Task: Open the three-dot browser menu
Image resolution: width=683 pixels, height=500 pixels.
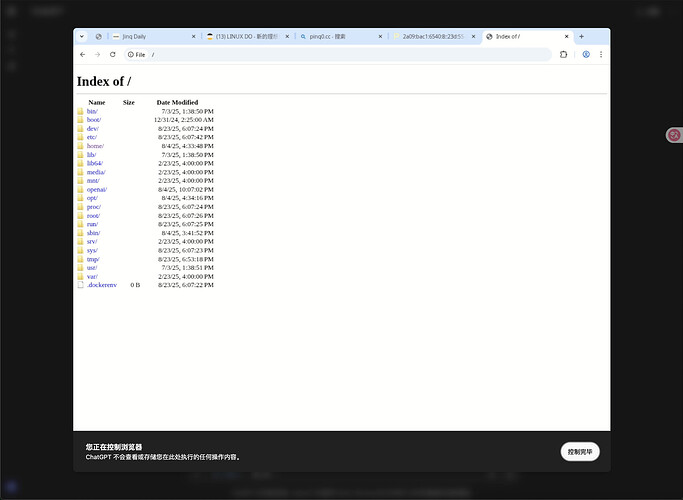Action: point(601,54)
